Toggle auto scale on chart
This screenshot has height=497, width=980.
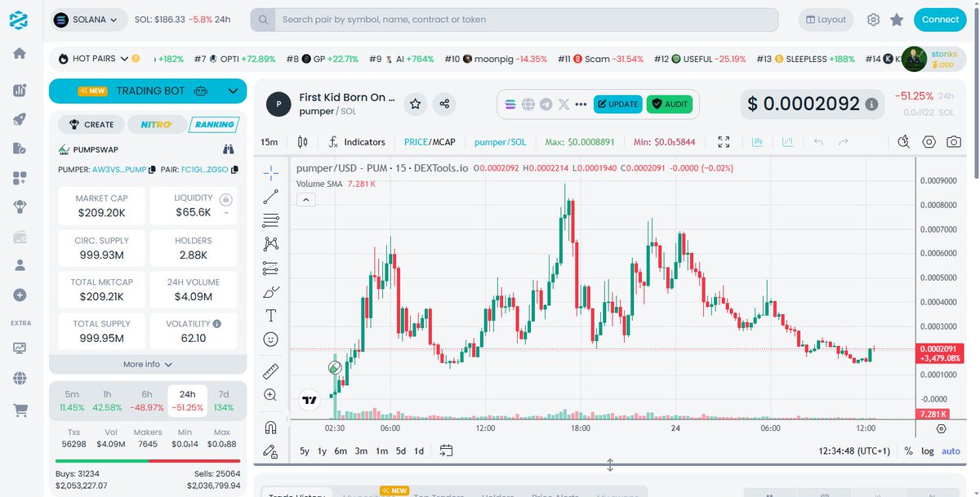(x=951, y=450)
